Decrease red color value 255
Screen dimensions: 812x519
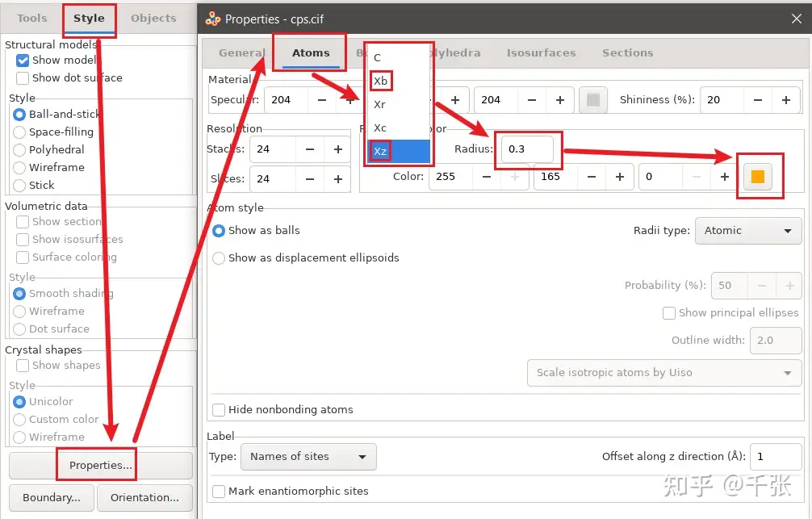[x=486, y=177]
